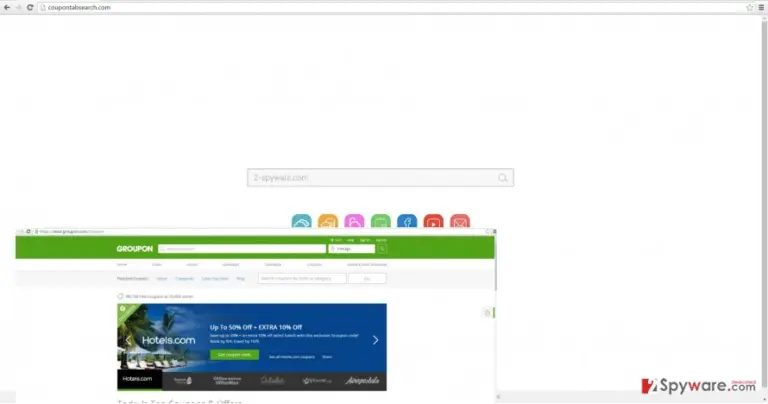
Task: Open the green shortcut icon
Action: [381, 221]
